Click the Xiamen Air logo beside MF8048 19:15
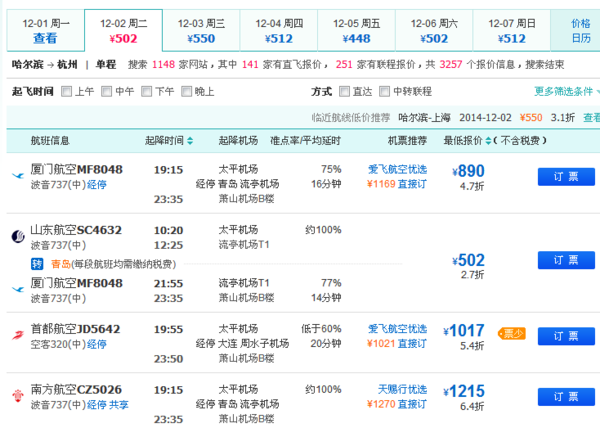600x428 pixels. [x=18, y=176]
